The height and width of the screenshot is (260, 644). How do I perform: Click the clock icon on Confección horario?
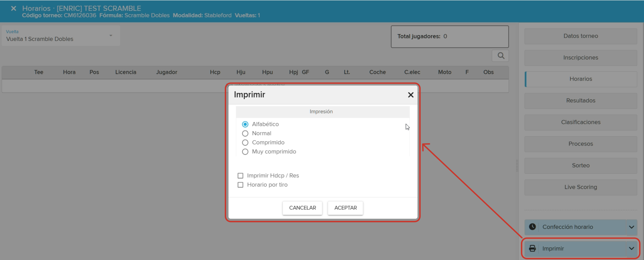coord(532,227)
